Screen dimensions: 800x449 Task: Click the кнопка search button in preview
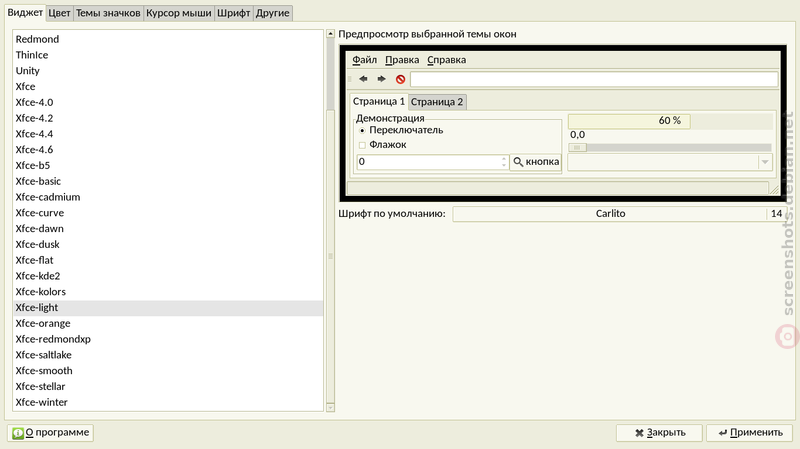pos(536,162)
